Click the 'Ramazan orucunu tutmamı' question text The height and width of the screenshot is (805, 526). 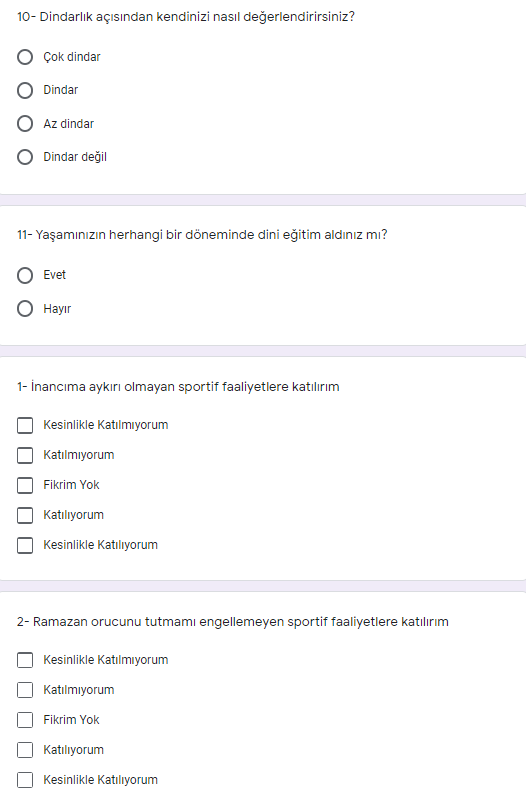point(232,622)
